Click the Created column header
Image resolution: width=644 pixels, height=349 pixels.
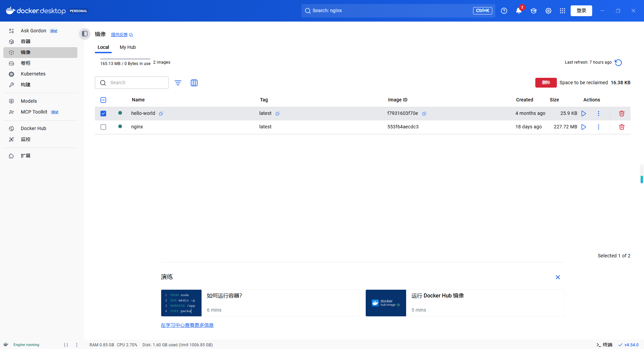[x=525, y=100]
